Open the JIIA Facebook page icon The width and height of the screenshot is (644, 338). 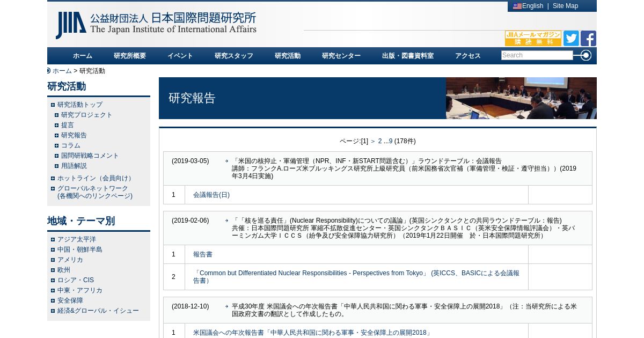(588, 38)
